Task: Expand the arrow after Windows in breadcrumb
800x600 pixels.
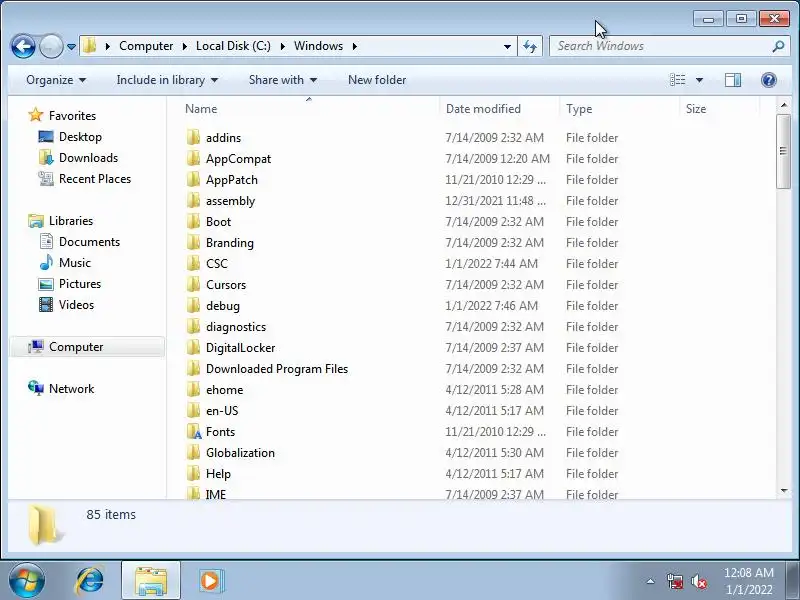Action: (x=355, y=46)
